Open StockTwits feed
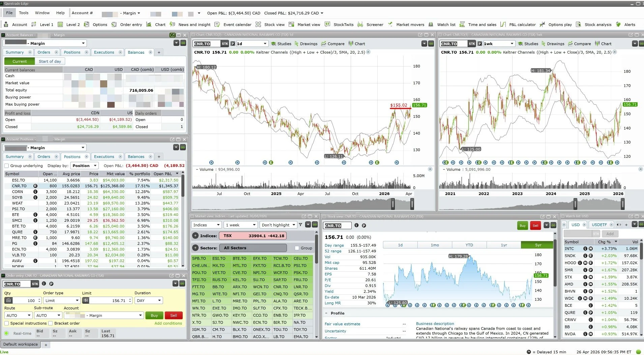This screenshot has height=355, width=644. click(x=339, y=24)
